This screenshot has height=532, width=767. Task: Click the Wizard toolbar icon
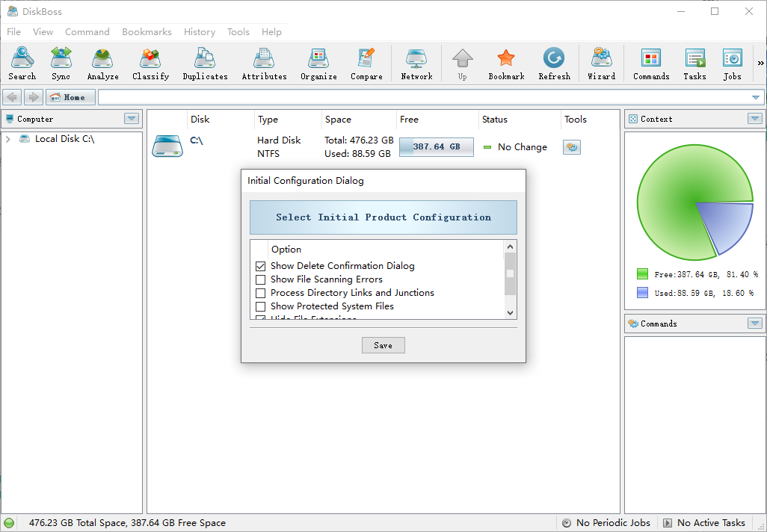click(x=601, y=64)
